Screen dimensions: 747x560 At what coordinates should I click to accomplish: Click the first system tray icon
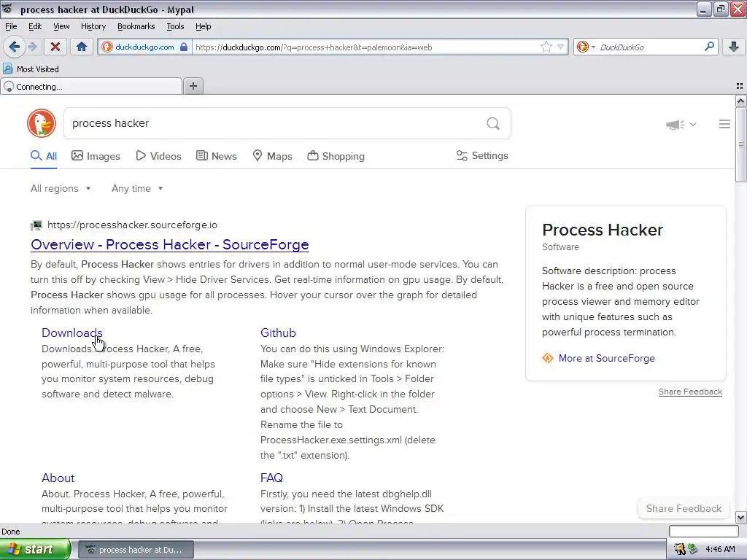click(679, 549)
